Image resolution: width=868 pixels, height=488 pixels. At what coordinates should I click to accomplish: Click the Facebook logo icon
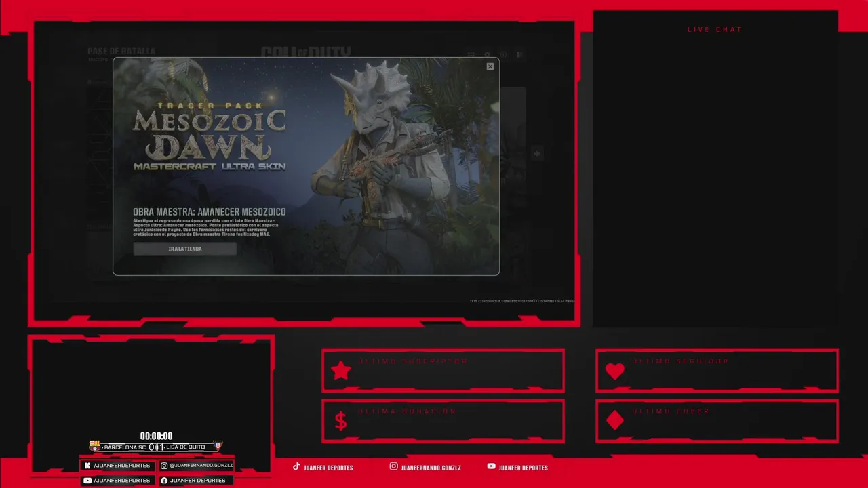tap(164, 481)
